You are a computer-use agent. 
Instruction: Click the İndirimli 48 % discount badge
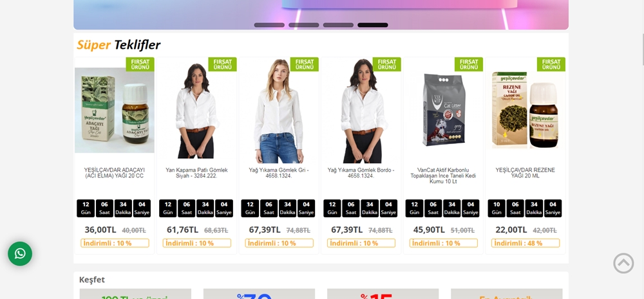tap(526, 243)
